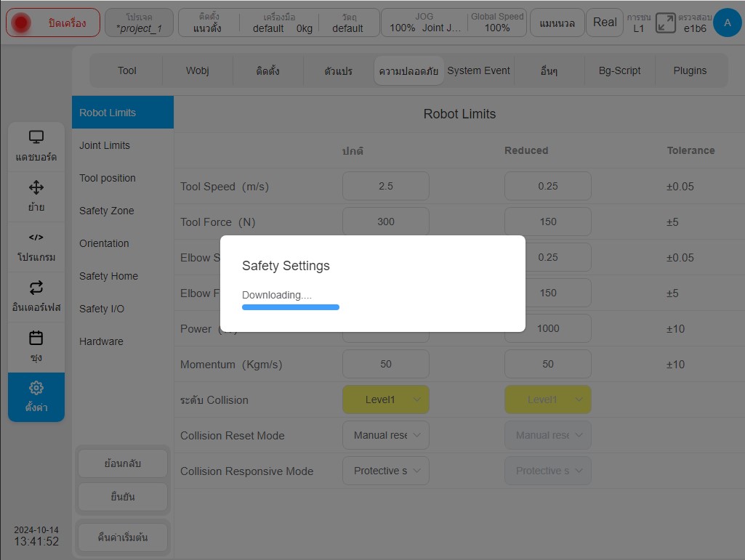Switch to the Plugins tab
745x560 pixels.
690,70
